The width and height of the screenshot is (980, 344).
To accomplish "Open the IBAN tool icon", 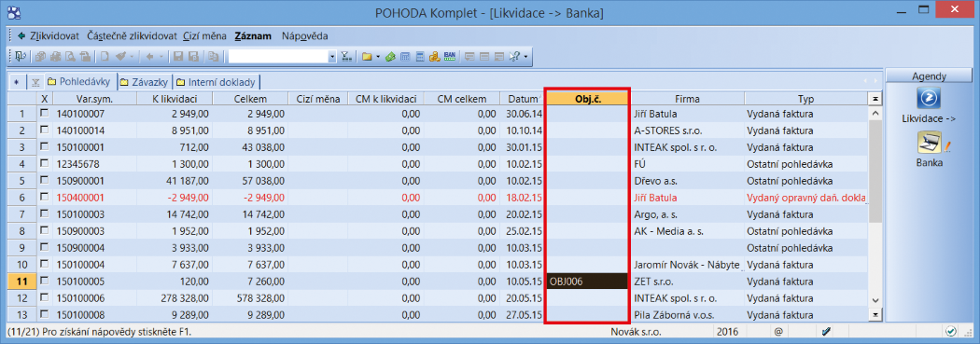I will click(450, 57).
